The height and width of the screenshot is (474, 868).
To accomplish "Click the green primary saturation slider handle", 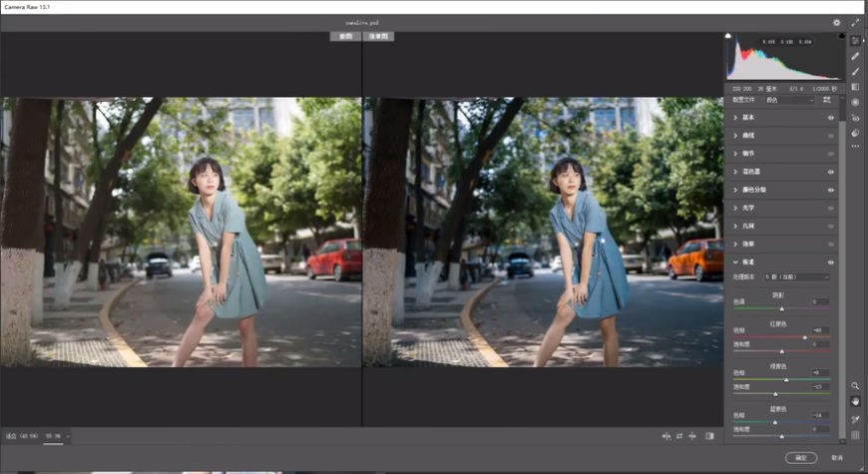I will [x=775, y=394].
